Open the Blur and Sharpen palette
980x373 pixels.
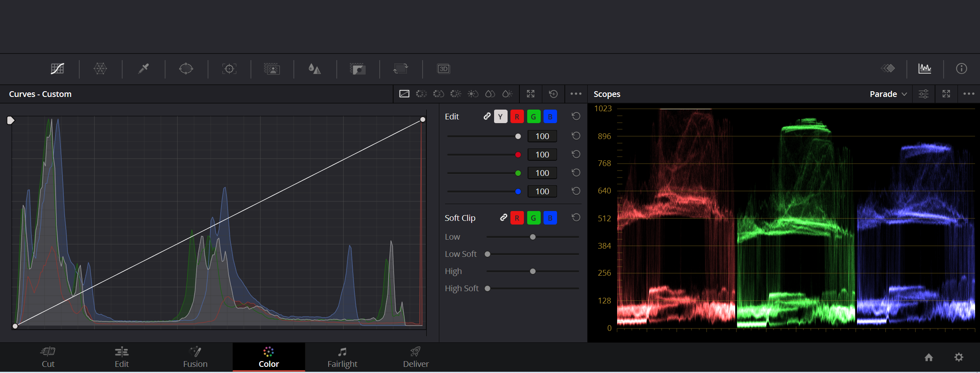315,69
